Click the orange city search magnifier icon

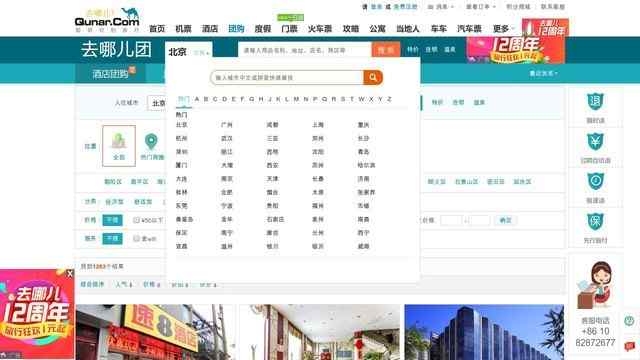373,78
